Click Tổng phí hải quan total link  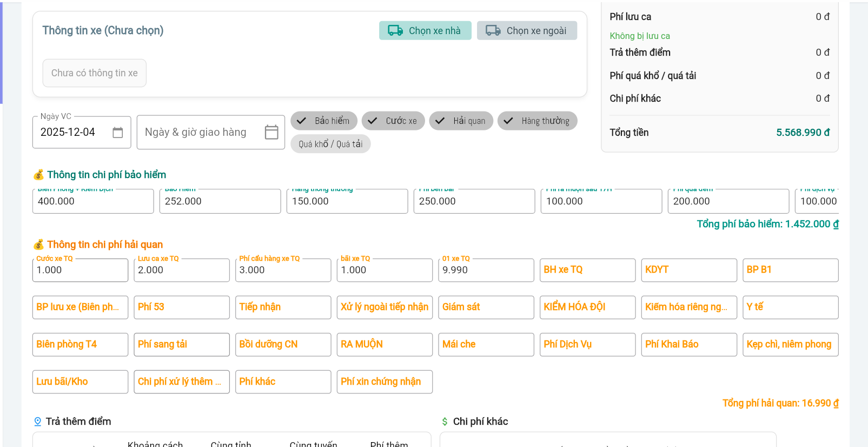(780, 403)
